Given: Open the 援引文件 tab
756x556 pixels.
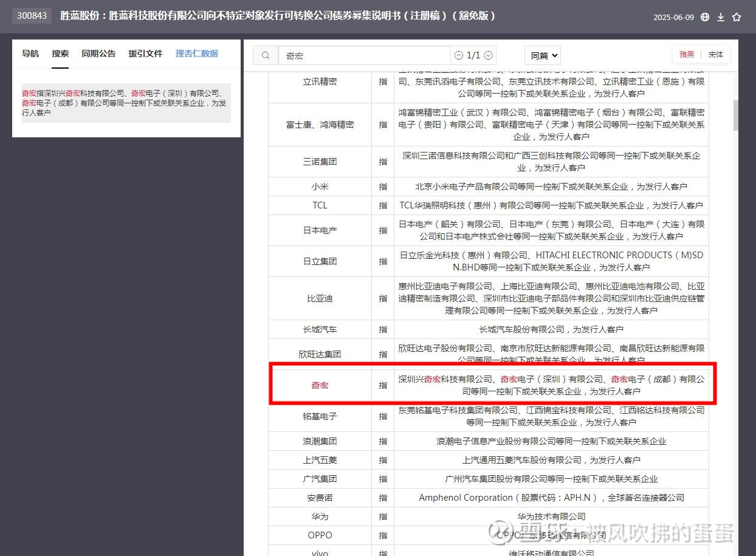Looking at the screenshot, I should pyautogui.click(x=145, y=53).
